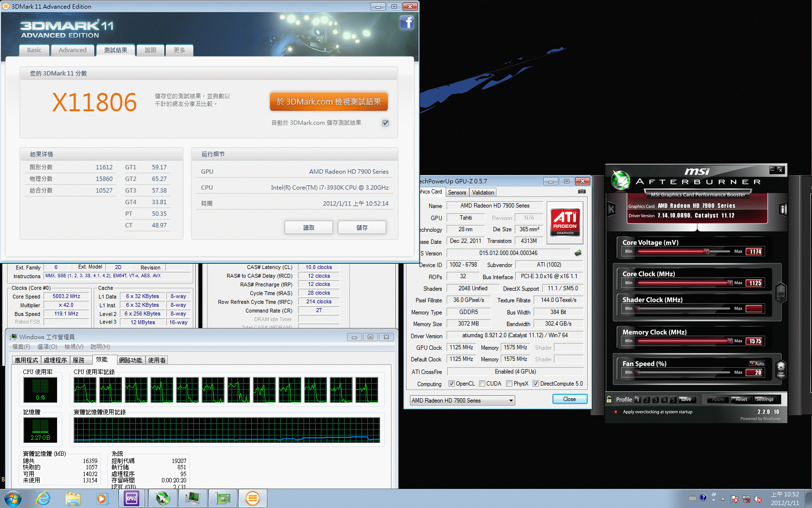Show hidden tray icons arrow
812x508 pixels.
723,498
